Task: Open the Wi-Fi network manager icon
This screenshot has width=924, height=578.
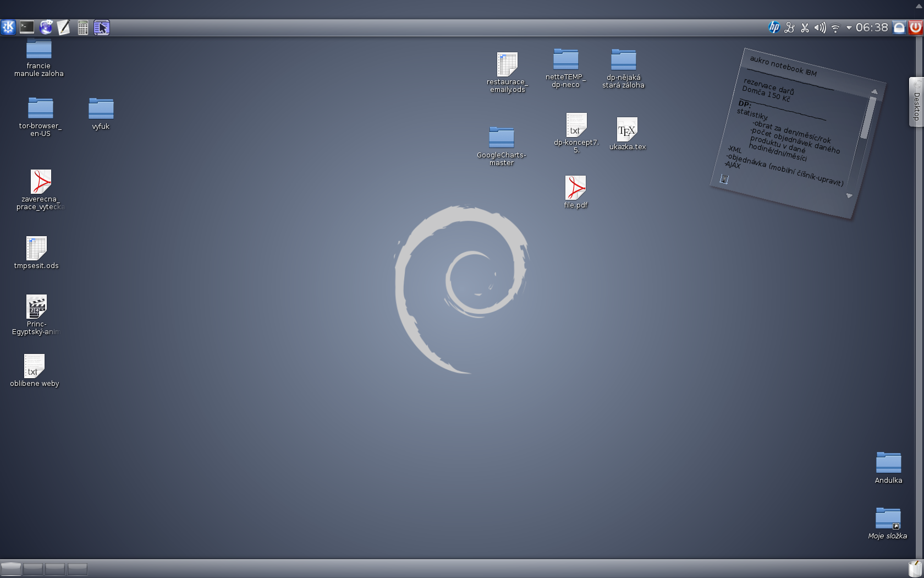Action: [x=835, y=28]
